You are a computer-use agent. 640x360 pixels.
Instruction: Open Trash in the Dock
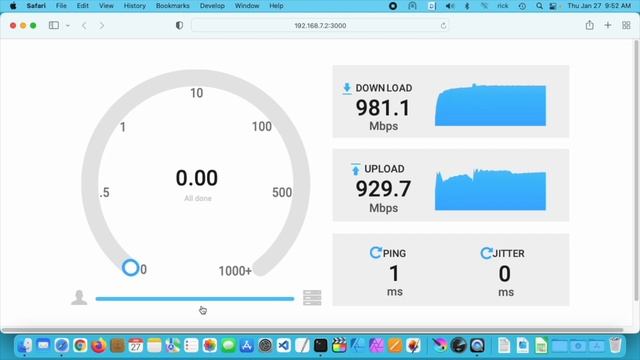click(616, 345)
